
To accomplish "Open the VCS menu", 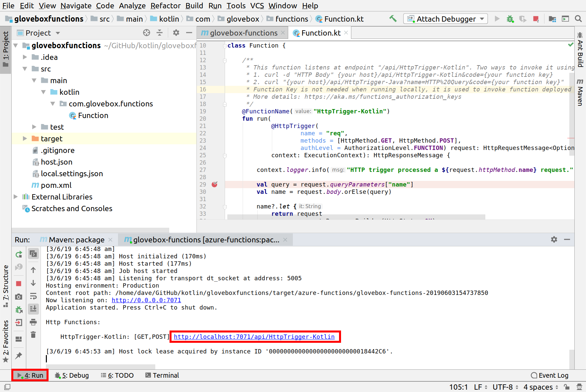I will [257, 6].
